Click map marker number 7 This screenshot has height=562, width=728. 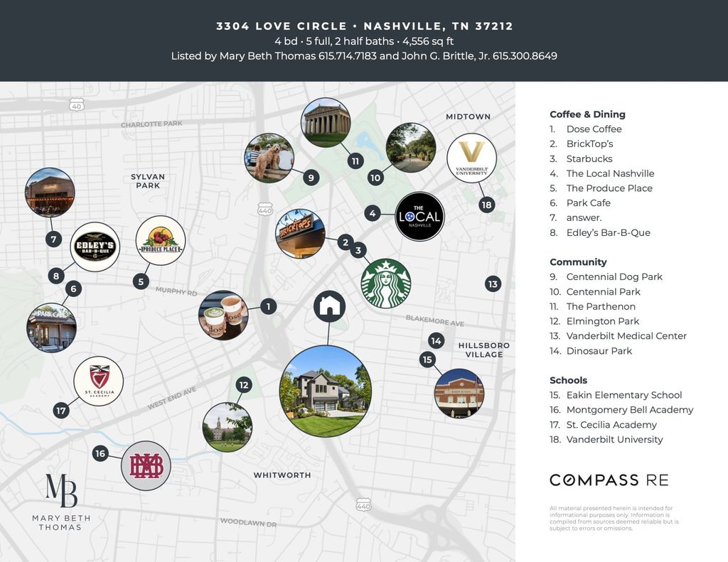(x=54, y=239)
